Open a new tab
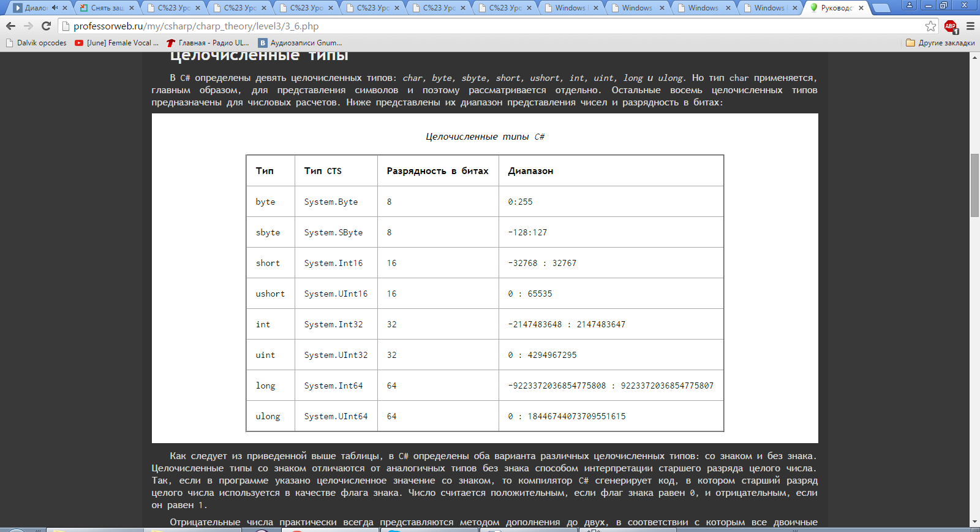Viewport: 980px width, 532px height. tap(881, 8)
